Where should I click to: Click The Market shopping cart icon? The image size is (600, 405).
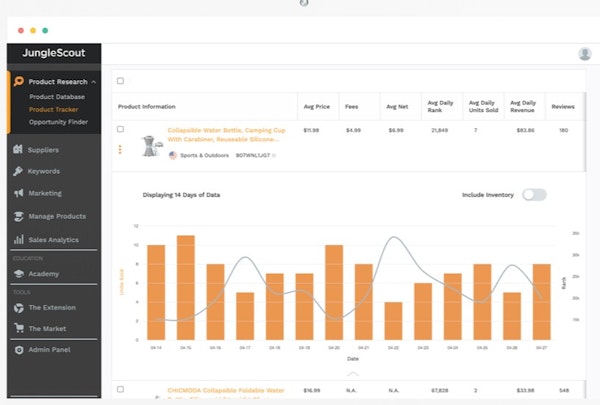(18, 329)
